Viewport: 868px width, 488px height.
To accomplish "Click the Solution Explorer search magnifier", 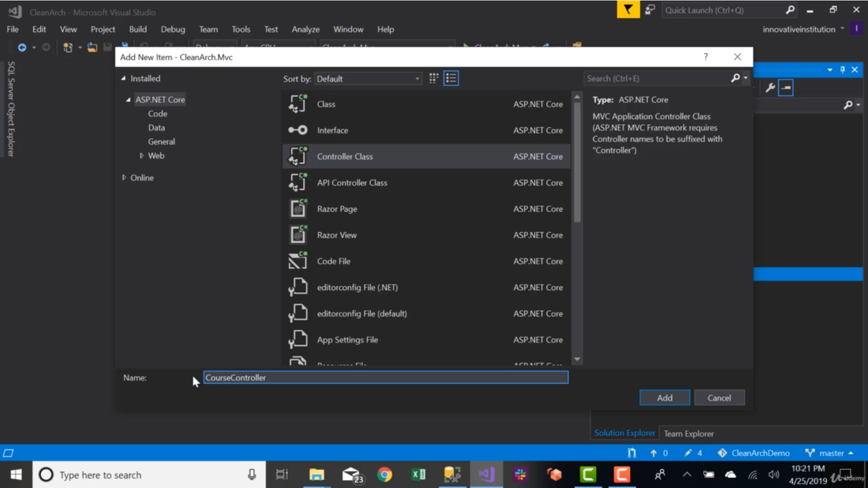I will pos(848,105).
